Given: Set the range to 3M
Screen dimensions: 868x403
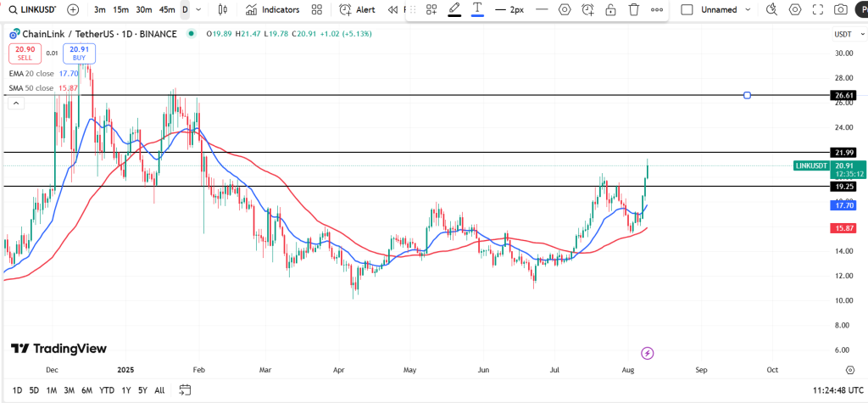Looking at the screenshot, I should (70, 390).
